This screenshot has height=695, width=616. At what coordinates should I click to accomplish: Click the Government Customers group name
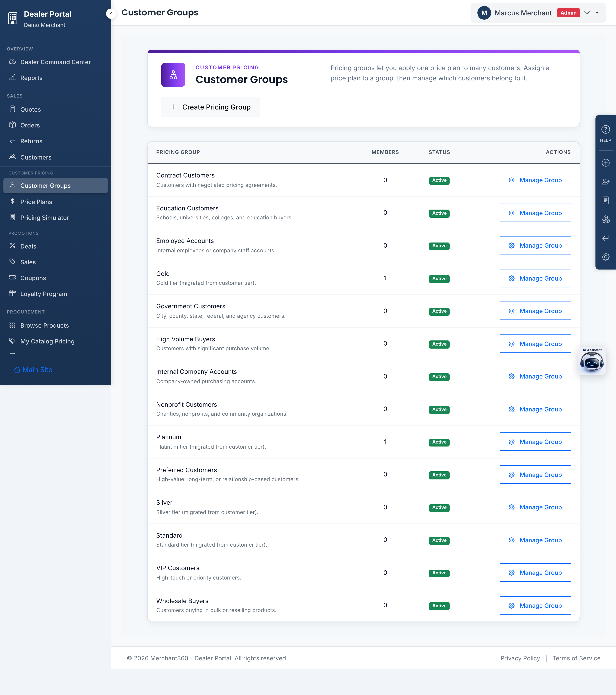point(191,306)
